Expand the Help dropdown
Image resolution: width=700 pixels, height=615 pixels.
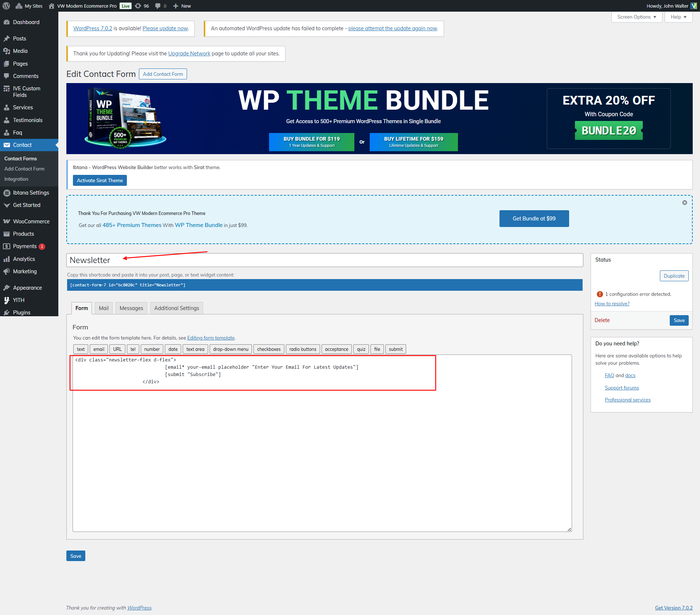[678, 17]
